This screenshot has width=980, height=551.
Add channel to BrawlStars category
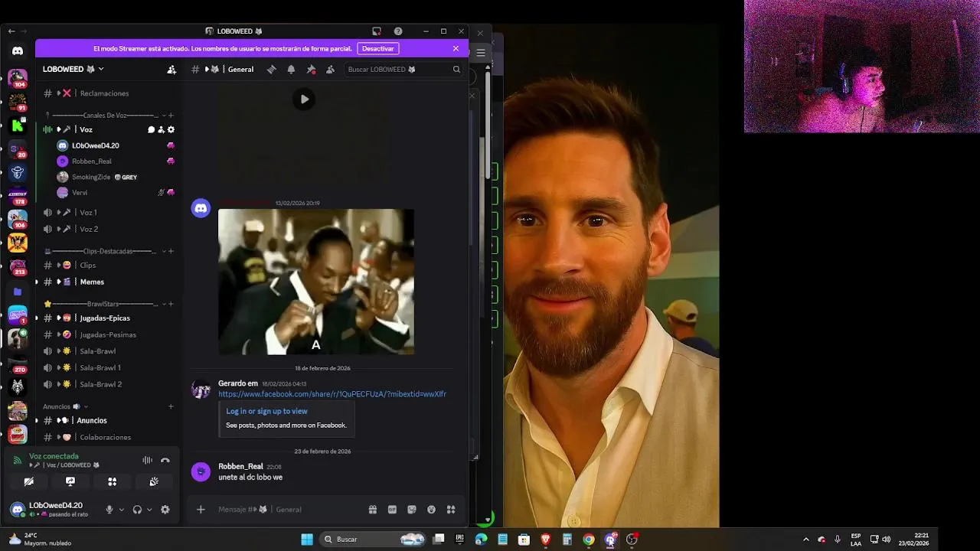coord(171,304)
